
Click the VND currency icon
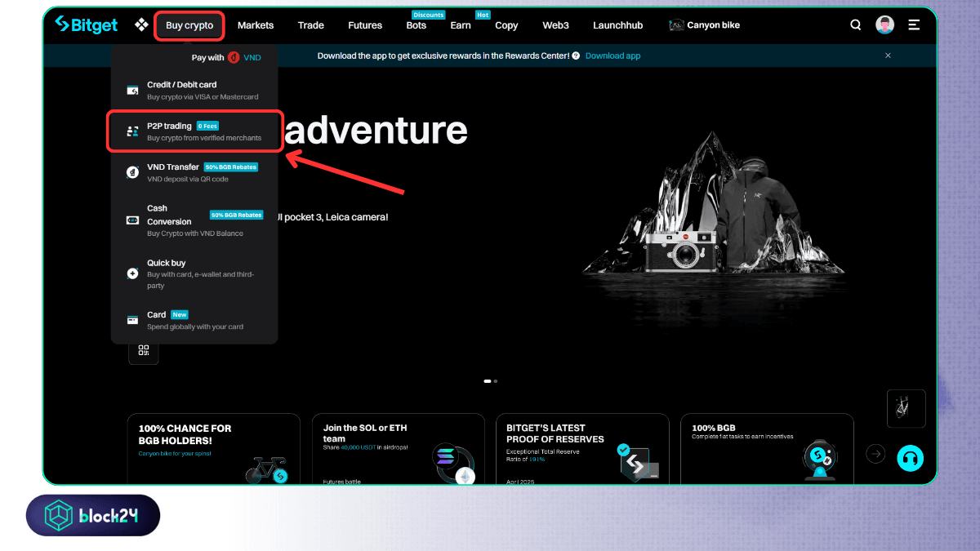(234, 58)
